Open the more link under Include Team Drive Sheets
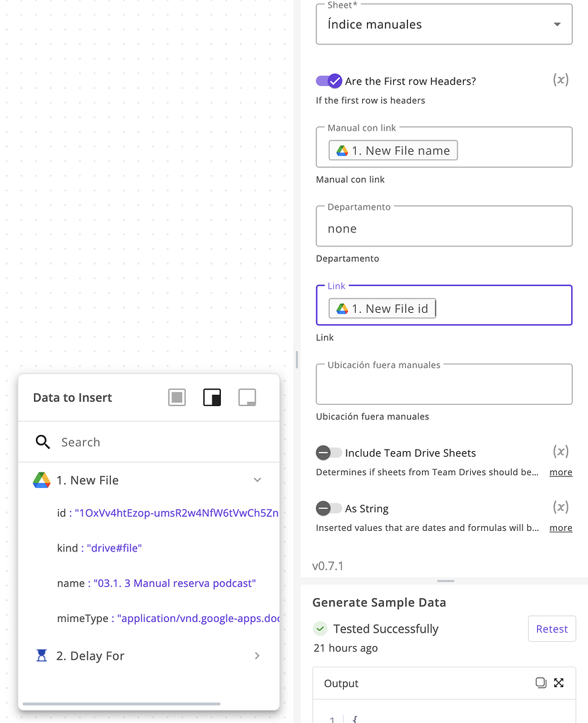588x723 pixels. [560, 472]
